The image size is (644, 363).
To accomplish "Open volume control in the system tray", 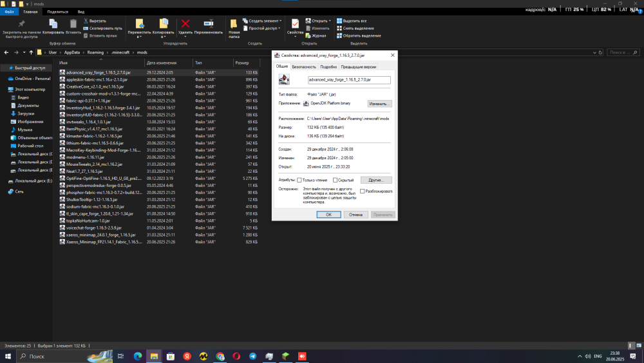I will click(x=588, y=357).
